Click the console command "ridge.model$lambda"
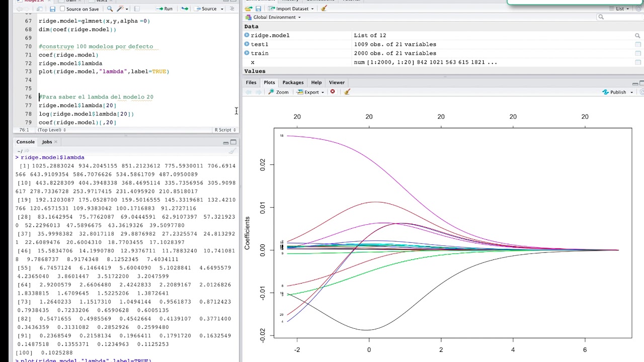Image resolution: width=644 pixels, height=362 pixels. (x=52, y=157)
